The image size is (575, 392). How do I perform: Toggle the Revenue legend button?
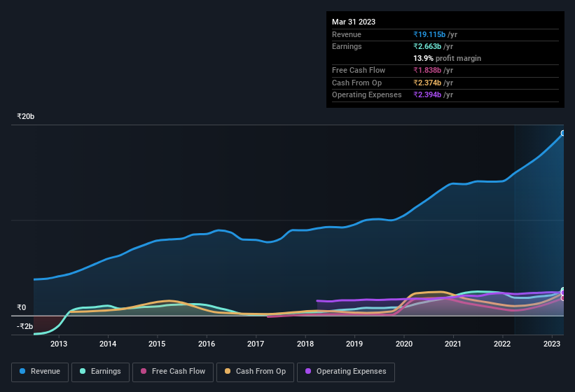click(40, 372)
